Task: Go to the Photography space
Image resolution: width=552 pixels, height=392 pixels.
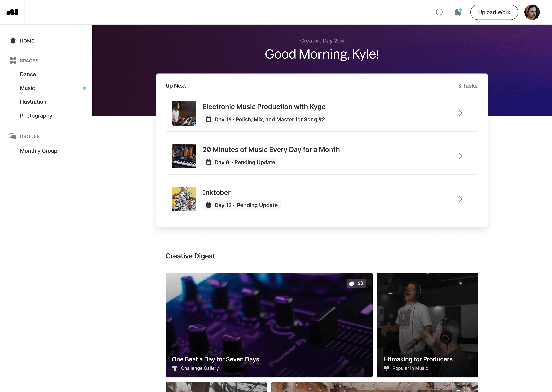Action: (36, 116)
